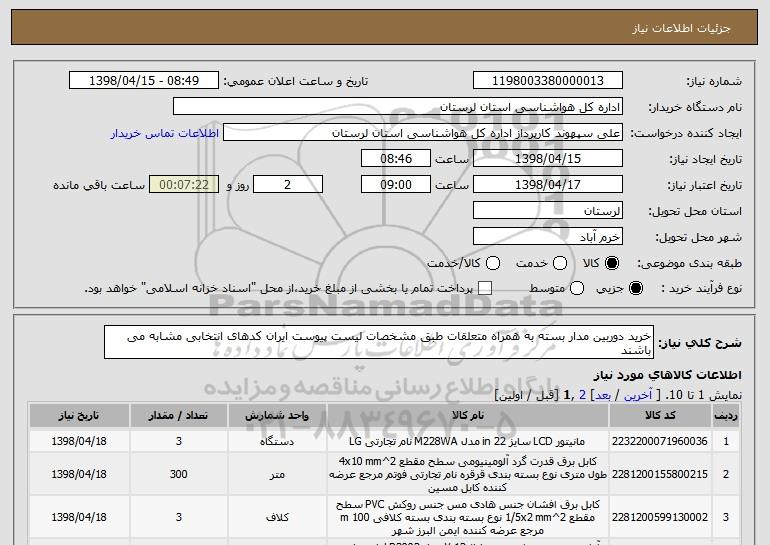Toggle the اسناد خزانه اسلامی payment checkbox
770x545 pixels.
485,288
